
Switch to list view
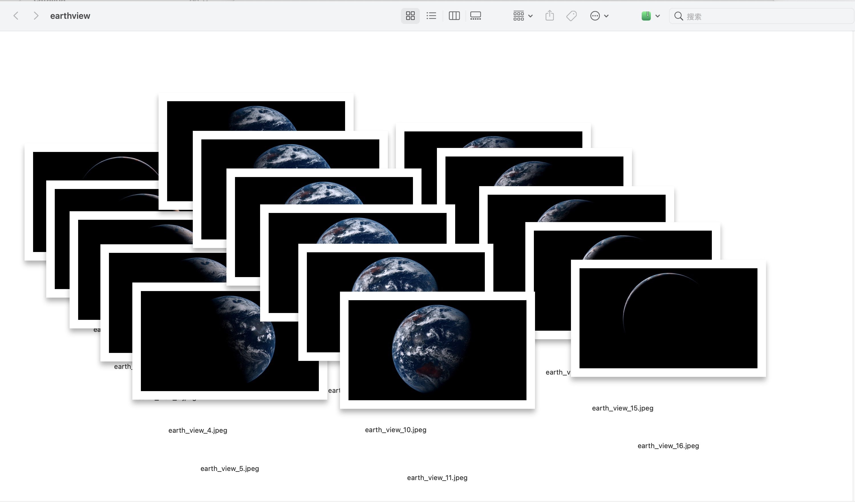click(431, 16)
